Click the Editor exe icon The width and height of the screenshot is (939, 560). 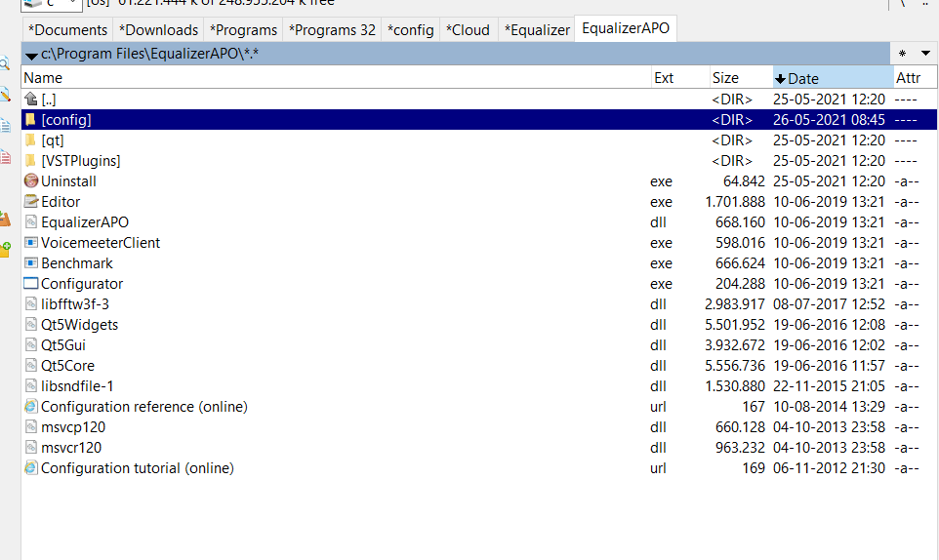click(x=31, y=201)
